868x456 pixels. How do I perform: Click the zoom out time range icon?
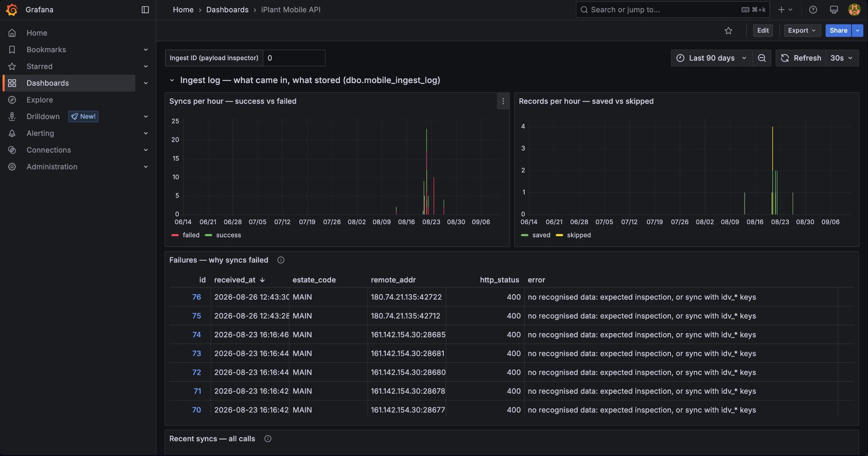coord(762,58)
